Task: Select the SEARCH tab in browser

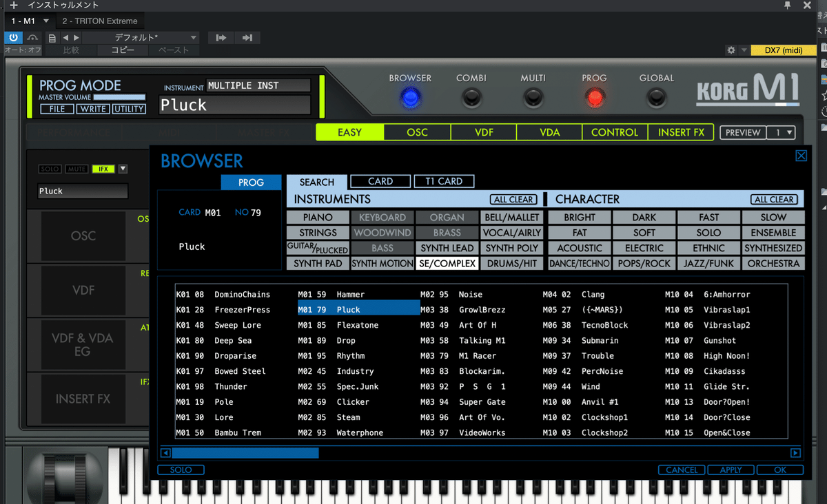Action: pyautogui.click(x=317, y=182)
